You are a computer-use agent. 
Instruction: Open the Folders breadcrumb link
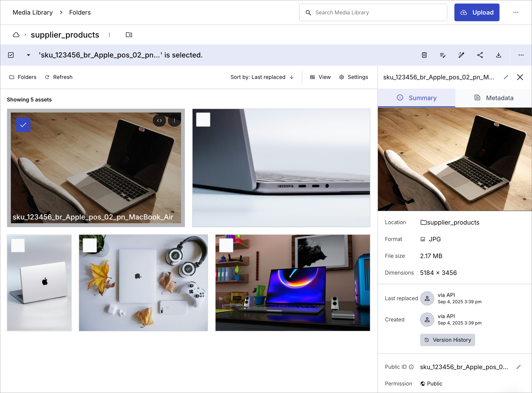pyautogui.click(x=80, y=12)
